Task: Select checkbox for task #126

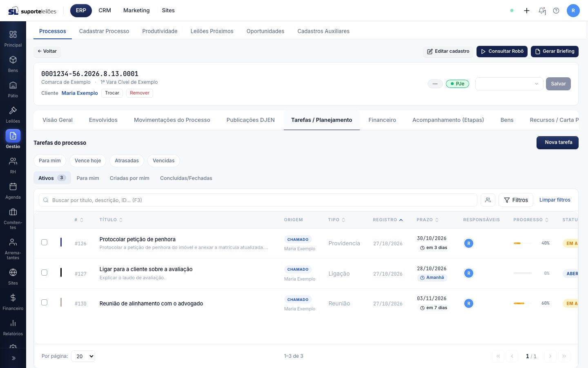Action: pyautogui.click(x=45, y=242)
